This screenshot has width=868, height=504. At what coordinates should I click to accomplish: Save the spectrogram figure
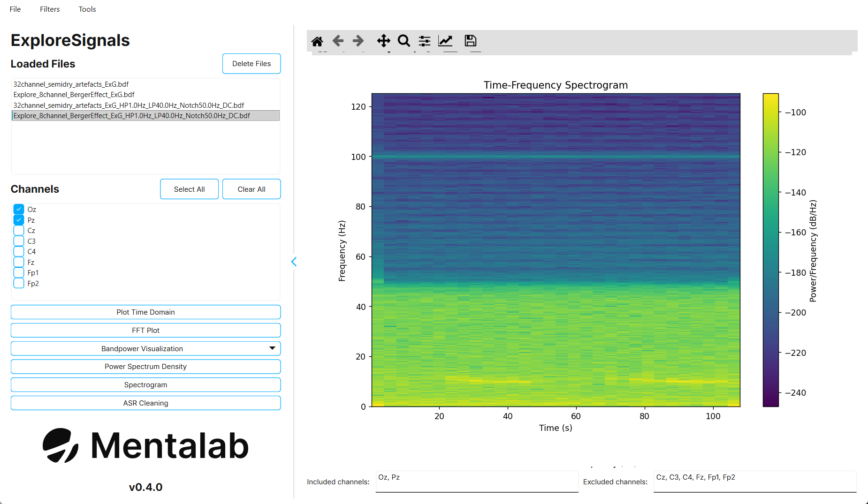click(471, 41)
